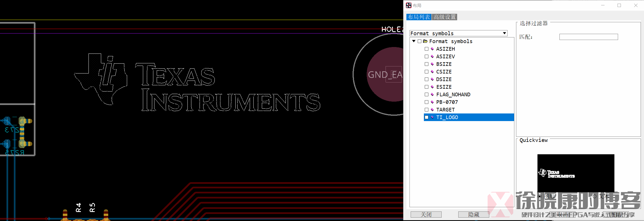
Task: Select ESIZE text in the symbol list
Action: click(x=444, y=87)
